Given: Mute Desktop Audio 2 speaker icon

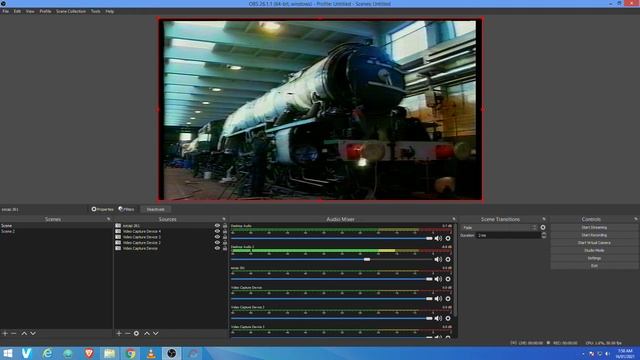Looking at the screenshot, I should [x=438, y=259].
